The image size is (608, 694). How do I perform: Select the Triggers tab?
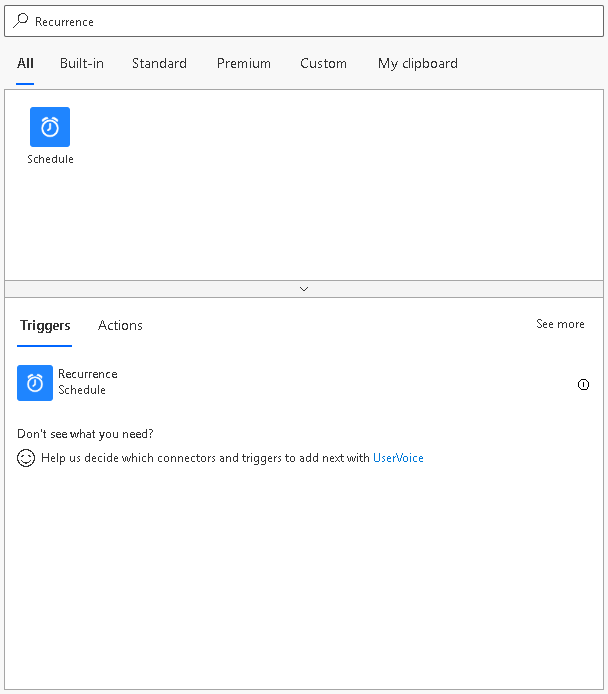point(45,326)
